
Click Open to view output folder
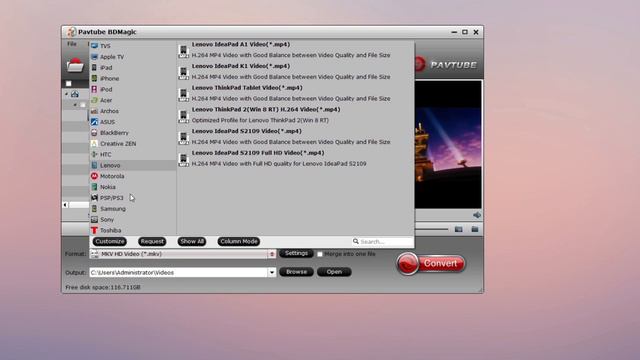pos(334,272)
